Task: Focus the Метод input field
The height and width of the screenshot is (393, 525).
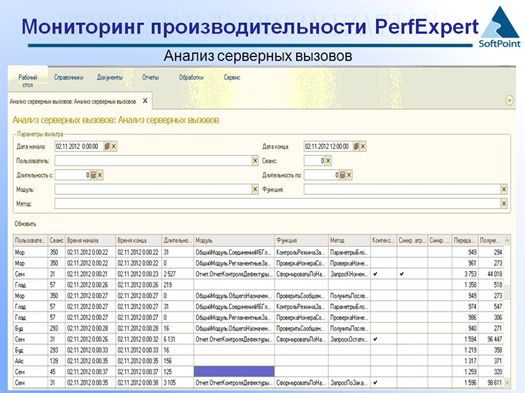Action: click(278, 204)
